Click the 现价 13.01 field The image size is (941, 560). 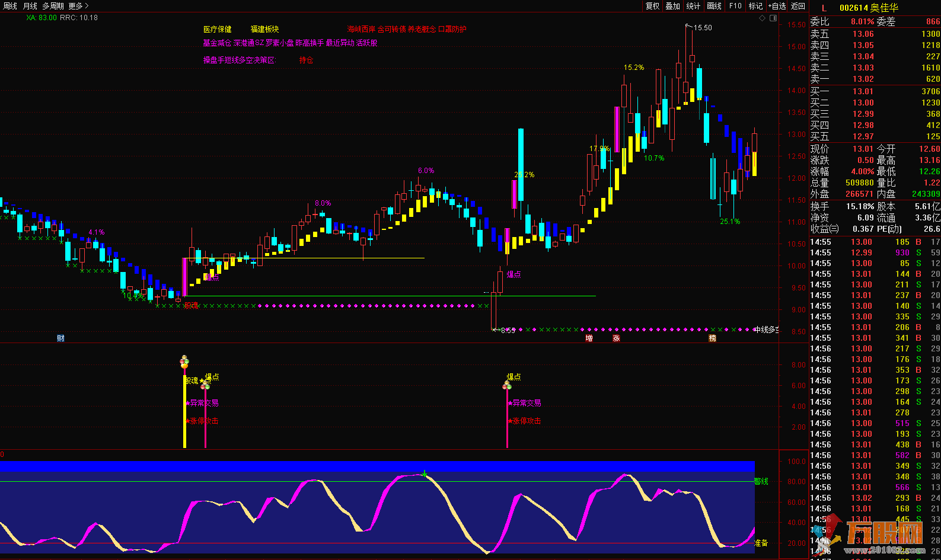[842, 149]
